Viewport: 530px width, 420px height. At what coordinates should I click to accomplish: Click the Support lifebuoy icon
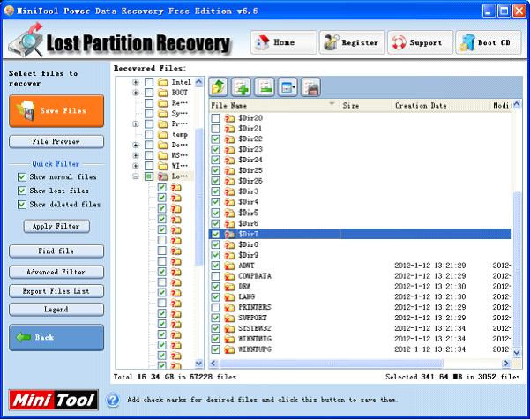click(399, 43)
